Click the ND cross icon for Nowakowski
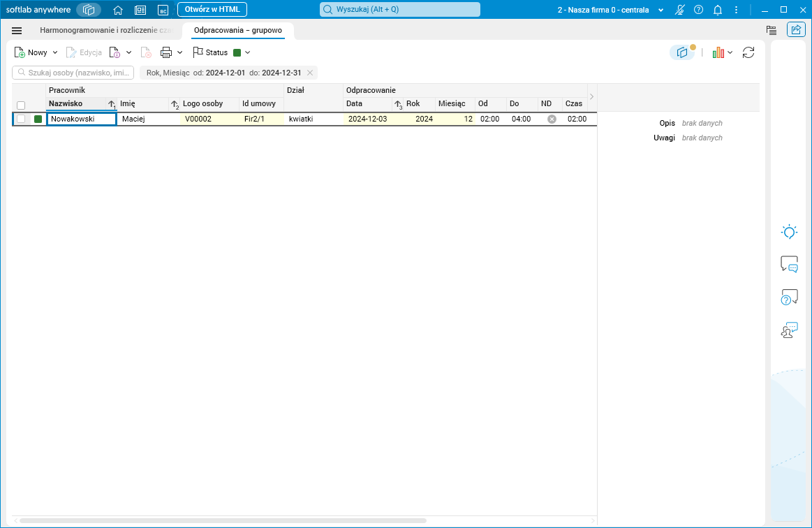The image size is (812, 528). point(552,119)
